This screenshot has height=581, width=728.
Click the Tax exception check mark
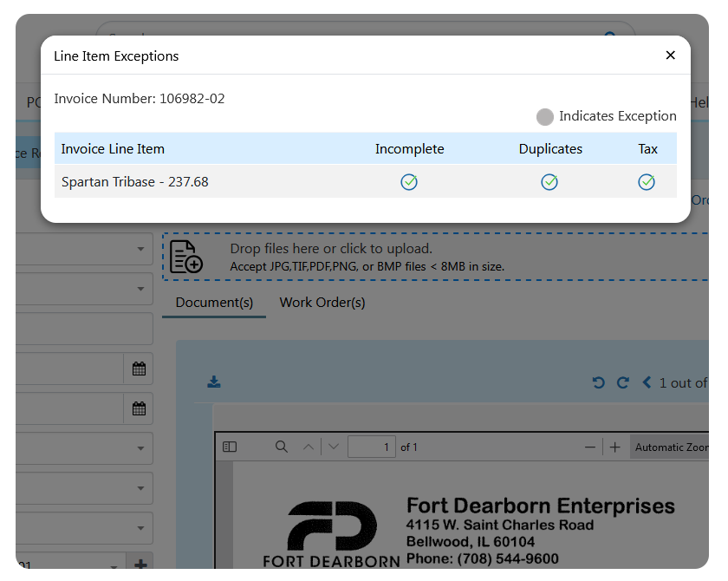[x=647, y=182]
